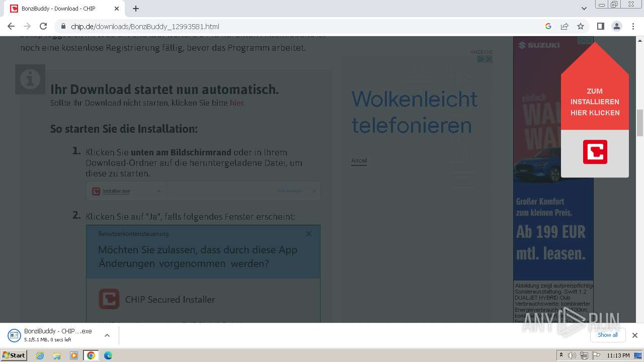Screen dimensions: 644x362
Task: Close the downloads bar
Action: [635, 335]
